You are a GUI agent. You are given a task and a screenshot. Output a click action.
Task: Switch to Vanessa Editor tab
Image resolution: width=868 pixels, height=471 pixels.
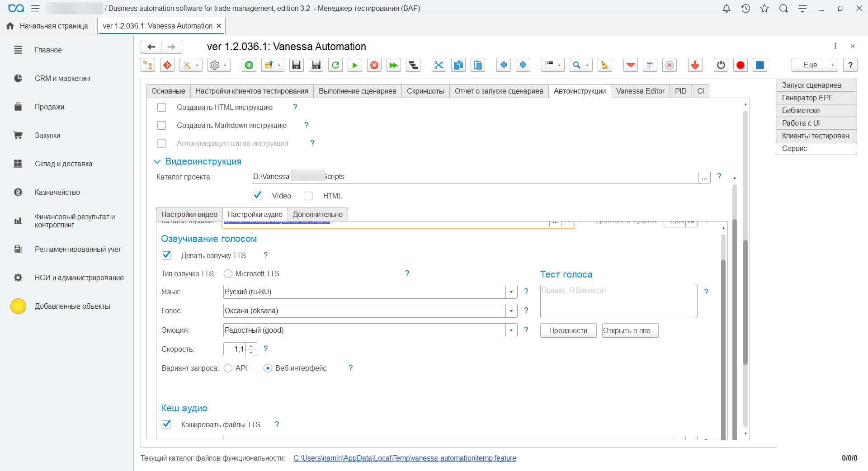point(640,91)
